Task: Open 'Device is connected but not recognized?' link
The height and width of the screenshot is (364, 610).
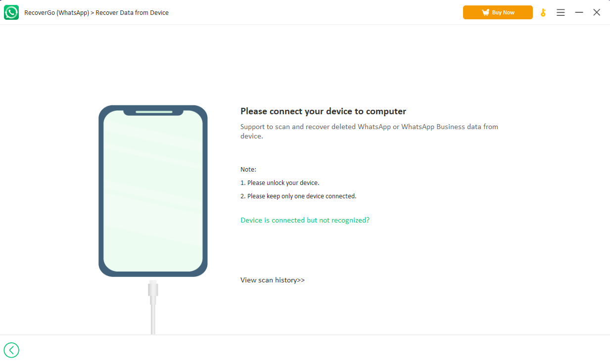Action: coord(305,220)
